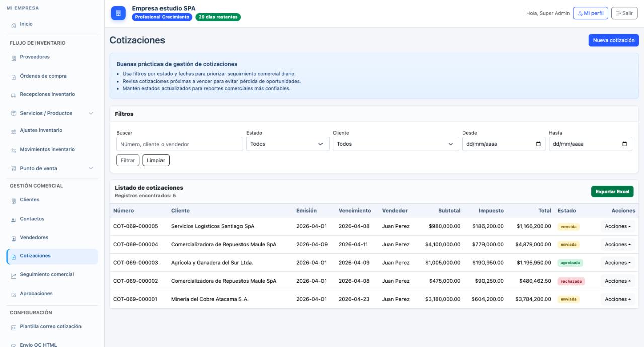Click quote number COT-069-000005

[136, 227]
